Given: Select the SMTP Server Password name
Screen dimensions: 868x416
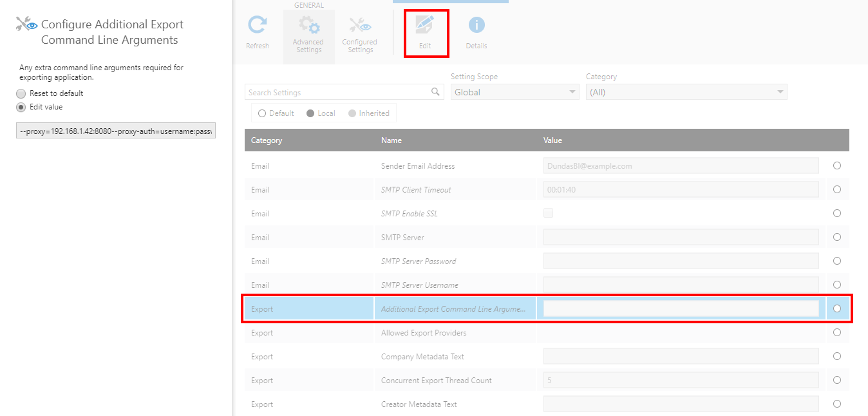Looking at the screenshot, I should pos(419,261).
